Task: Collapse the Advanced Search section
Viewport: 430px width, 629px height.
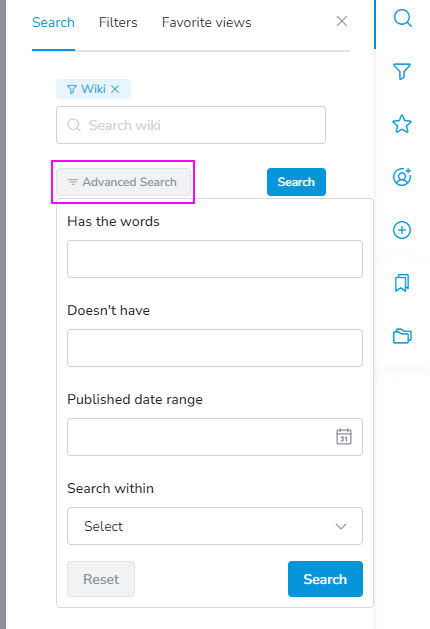Action: 123,182
